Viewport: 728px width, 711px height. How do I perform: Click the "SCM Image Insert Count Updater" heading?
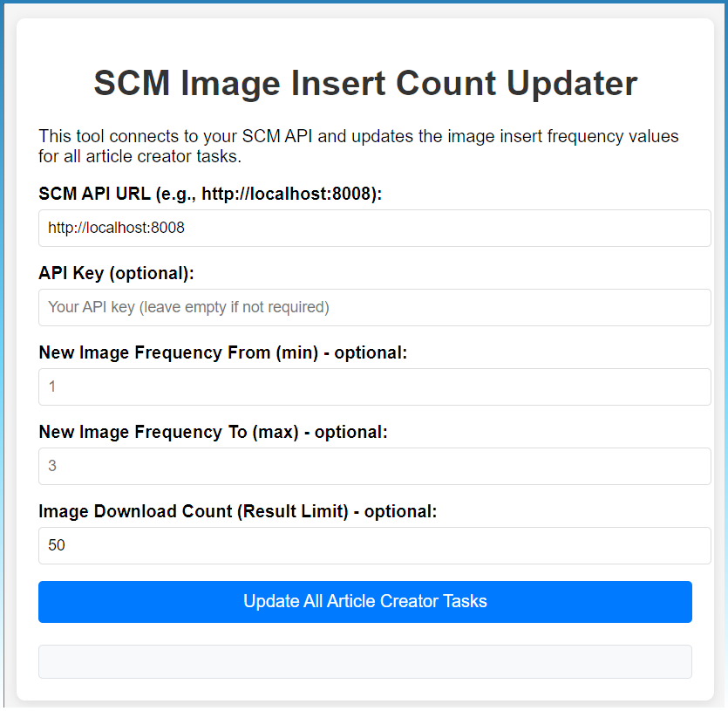tap(365, 84)
